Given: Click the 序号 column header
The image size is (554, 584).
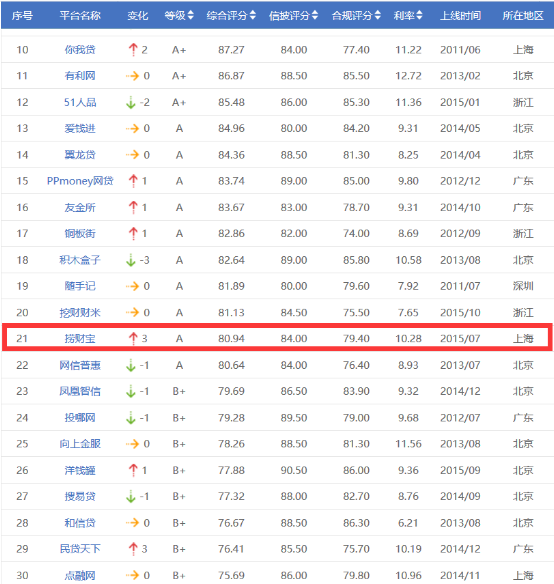Looking at the screenshot, I should click(x=22, y=16).
